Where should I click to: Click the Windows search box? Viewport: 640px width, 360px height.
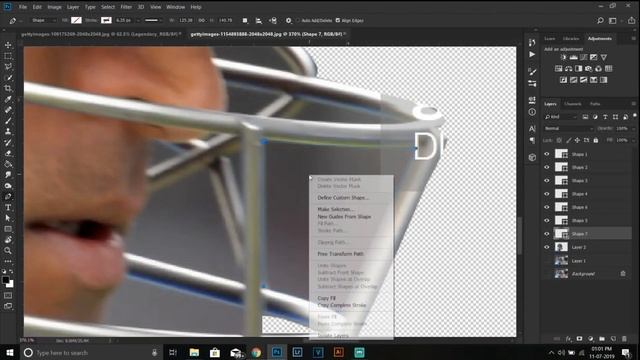click(x=91, y=353)
